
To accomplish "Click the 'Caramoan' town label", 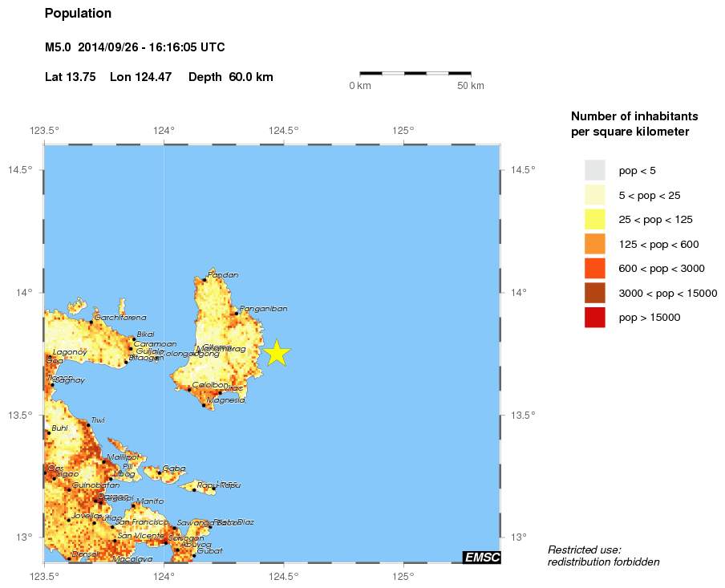I will click(156, 343).
